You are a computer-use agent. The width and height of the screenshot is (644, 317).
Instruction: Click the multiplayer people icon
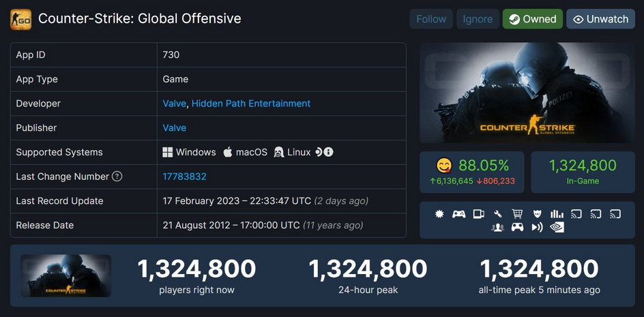(x=497, y=227)
